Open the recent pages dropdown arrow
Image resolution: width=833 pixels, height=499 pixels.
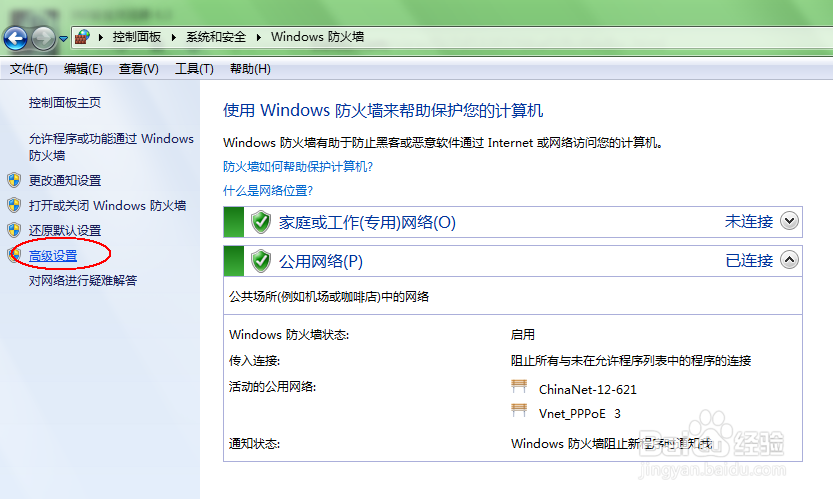tap(63, 39)
